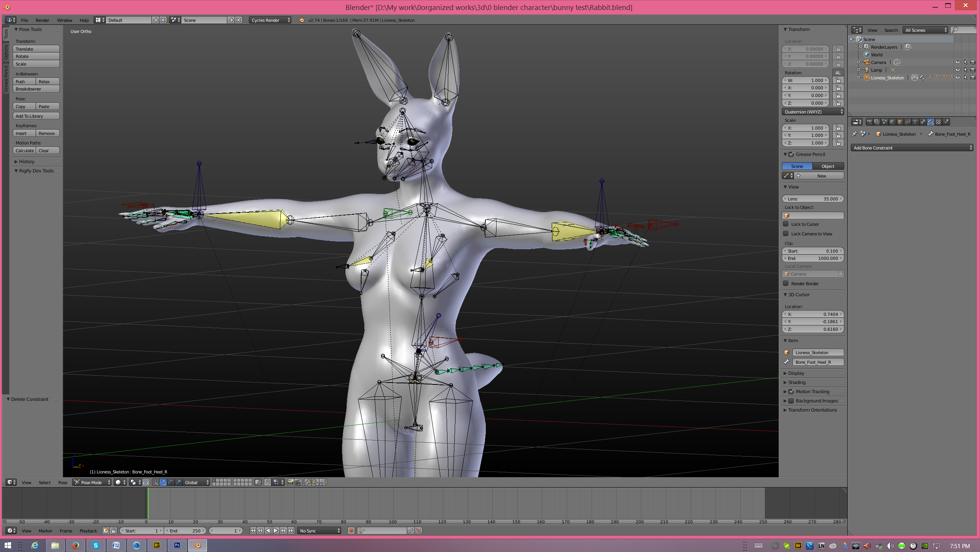
Task: Expand the History panel
Action: pyautogui.click(x=27, y=162)
